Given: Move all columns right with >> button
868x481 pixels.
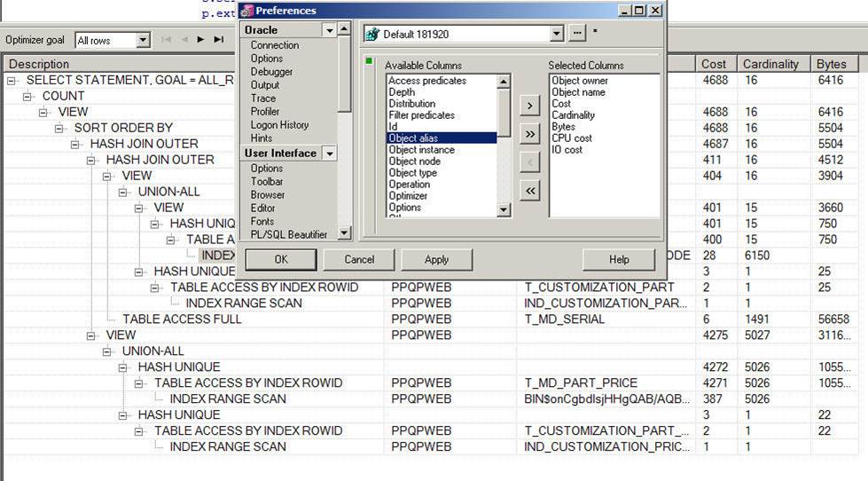Looking at the screenshot, I should click(530, 134).
